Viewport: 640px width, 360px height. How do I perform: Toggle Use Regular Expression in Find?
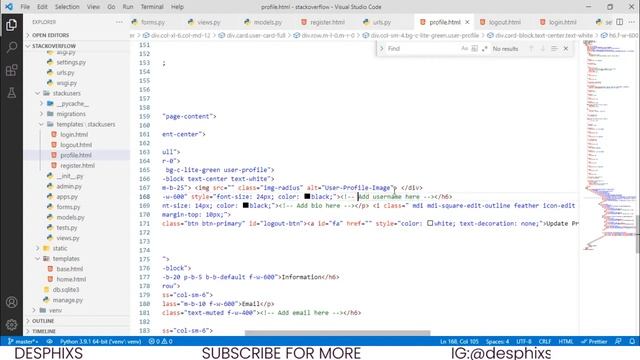tap(484, 49)
